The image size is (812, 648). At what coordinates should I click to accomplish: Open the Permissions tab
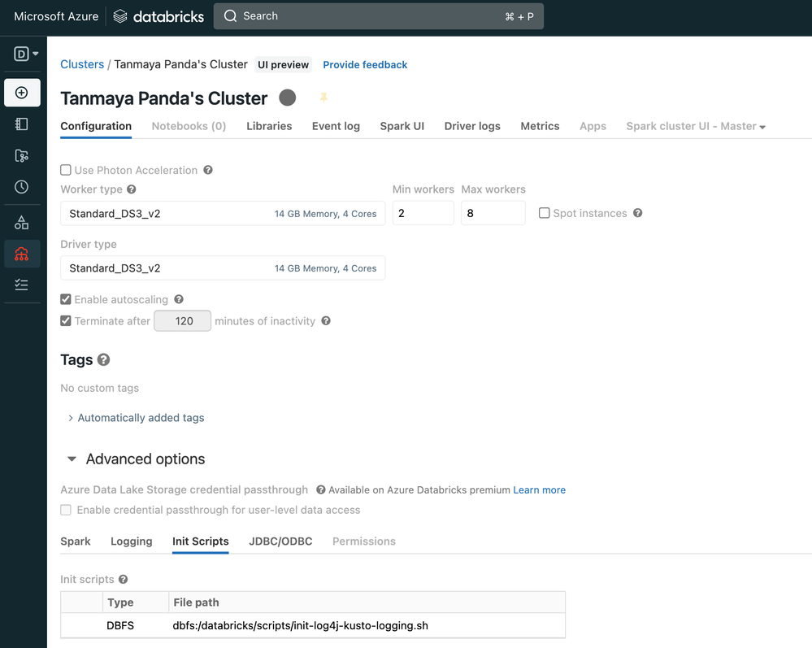[x=364, y=541]
